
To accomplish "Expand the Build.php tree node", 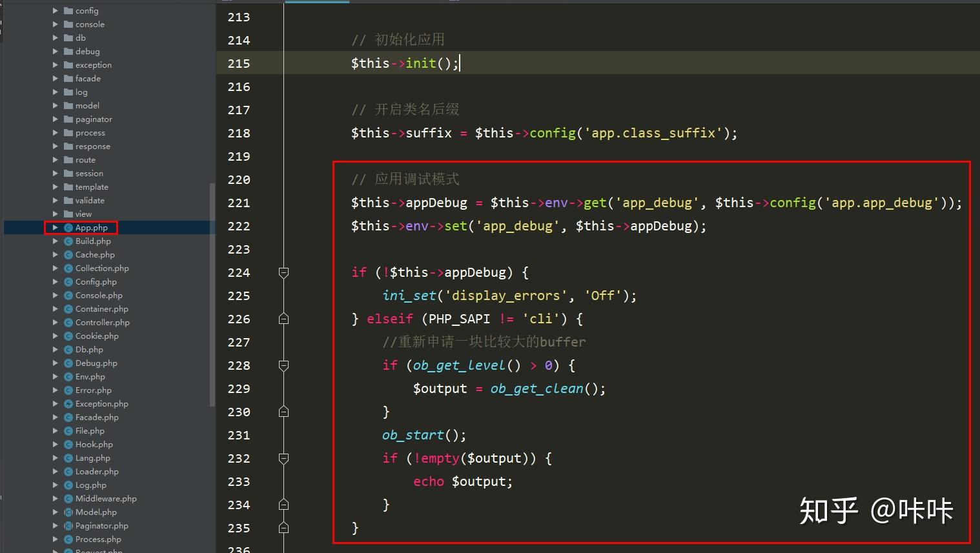I will click(55, 241).
